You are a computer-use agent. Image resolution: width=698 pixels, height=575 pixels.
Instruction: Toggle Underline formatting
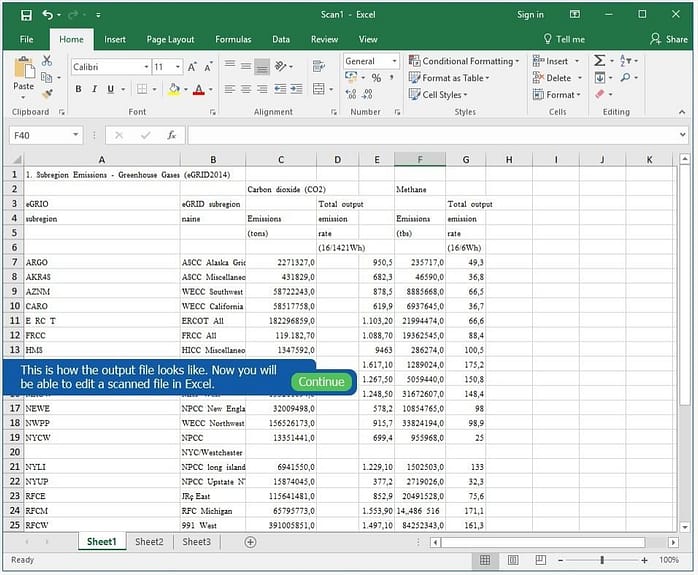pos(110,89)
